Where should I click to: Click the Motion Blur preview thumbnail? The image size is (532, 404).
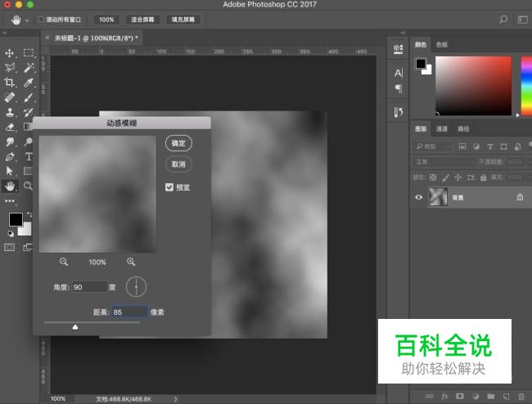click(97, 194)
